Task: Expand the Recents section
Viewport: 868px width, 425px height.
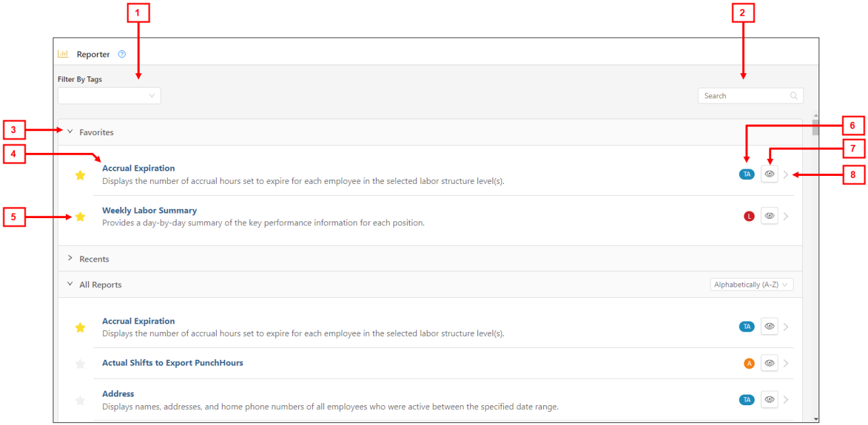Action: (x=70, y=258)
